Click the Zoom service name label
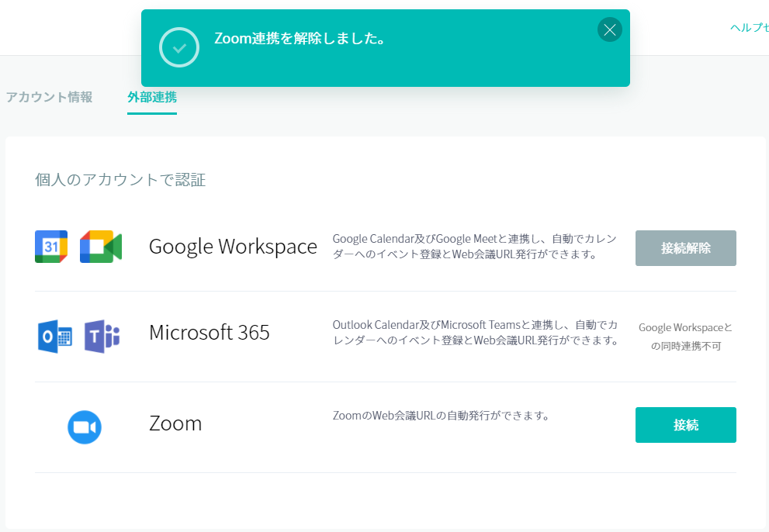 (x=175, y=423)
